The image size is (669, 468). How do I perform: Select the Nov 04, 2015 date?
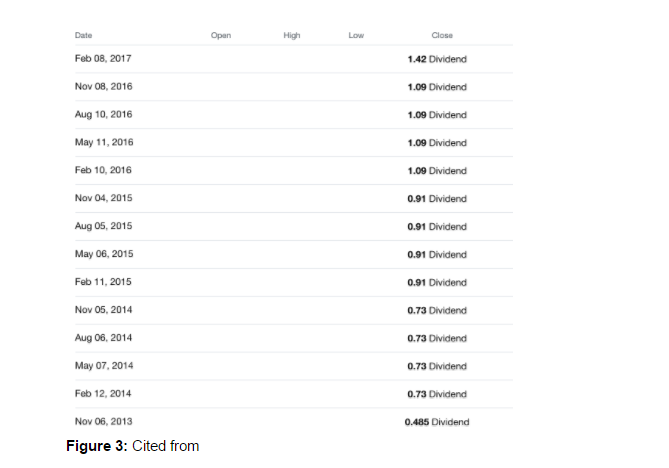(x=103, y=199)
